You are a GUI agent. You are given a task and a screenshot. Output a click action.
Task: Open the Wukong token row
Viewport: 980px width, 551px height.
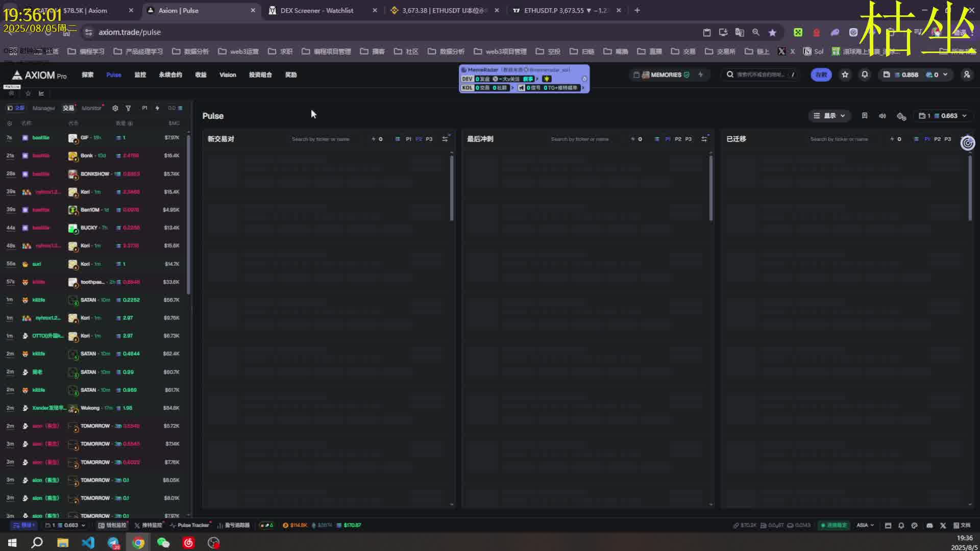pos(93,408)
